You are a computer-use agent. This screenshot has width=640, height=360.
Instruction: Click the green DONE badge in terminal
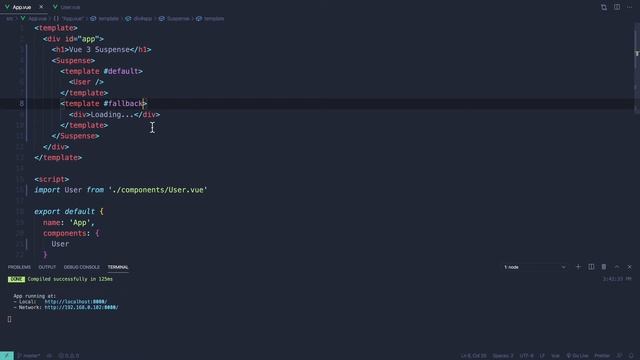pos(16,279)
